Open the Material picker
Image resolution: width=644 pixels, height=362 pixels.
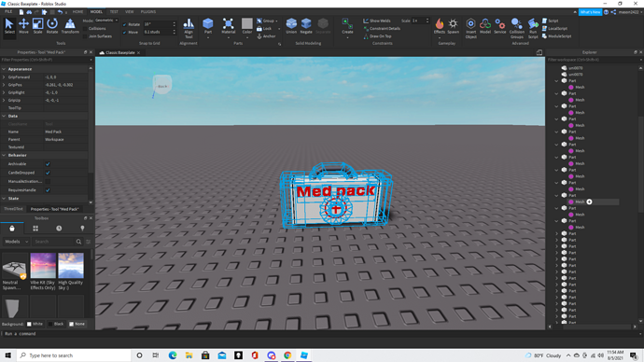[228, 26]
